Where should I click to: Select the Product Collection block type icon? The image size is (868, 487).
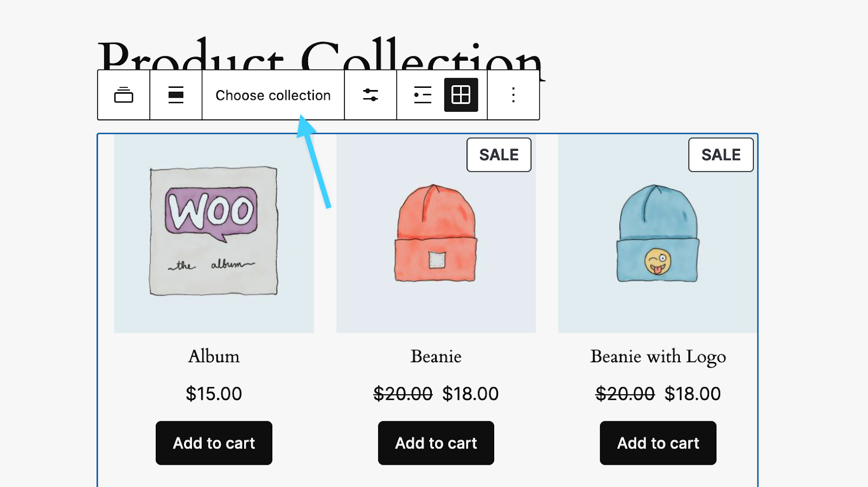(123, 95)
